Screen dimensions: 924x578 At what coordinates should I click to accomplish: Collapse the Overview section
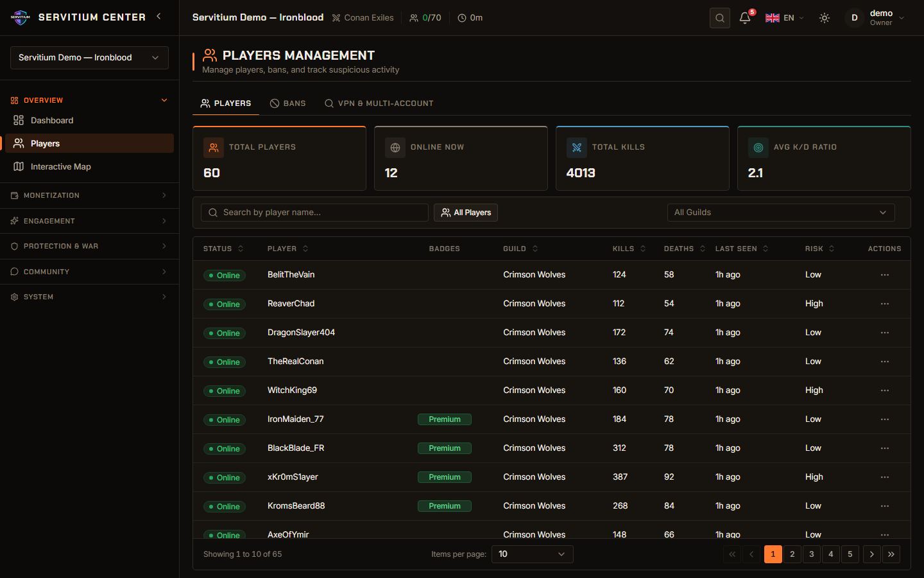(x=89, y=100)
